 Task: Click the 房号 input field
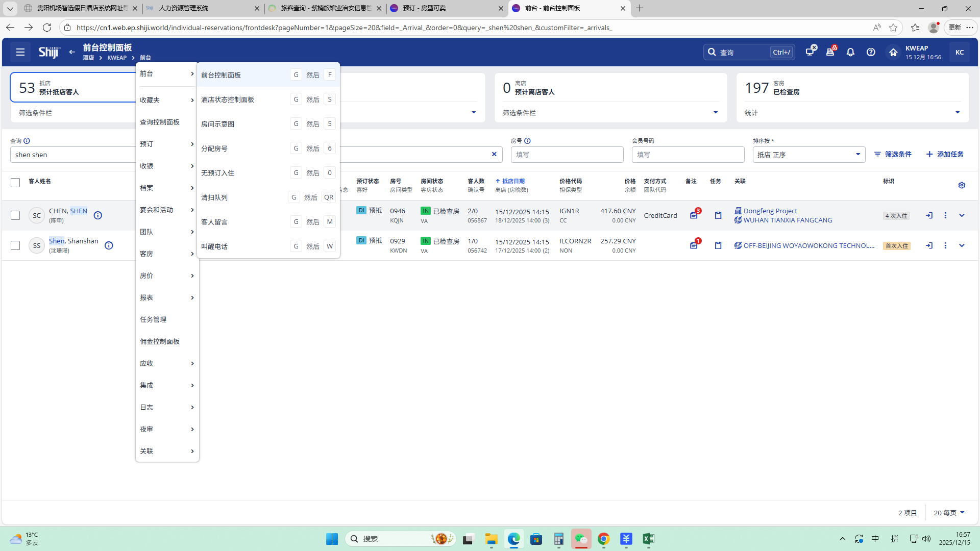click(x=567, y=155)
